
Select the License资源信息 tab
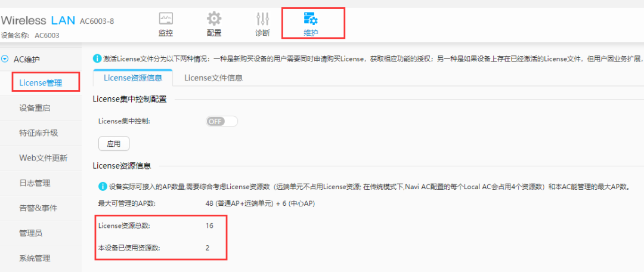tap(132, 78)
